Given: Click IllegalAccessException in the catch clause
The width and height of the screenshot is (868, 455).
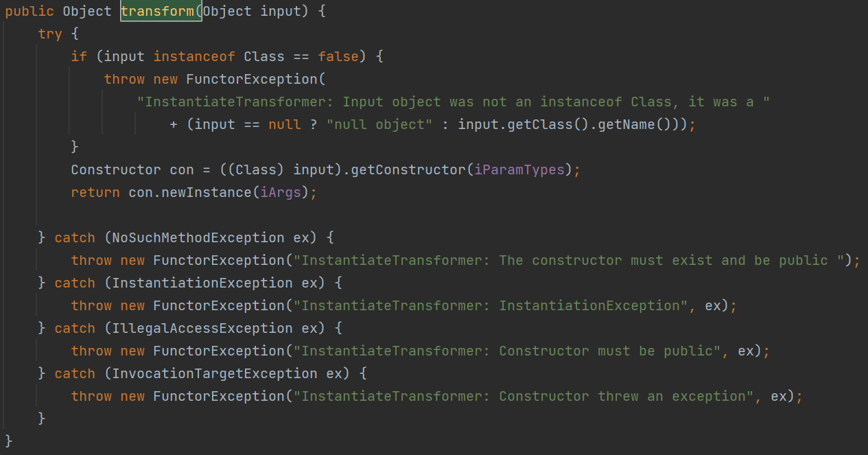Looking at the screenshot, I should pos(202,328).
